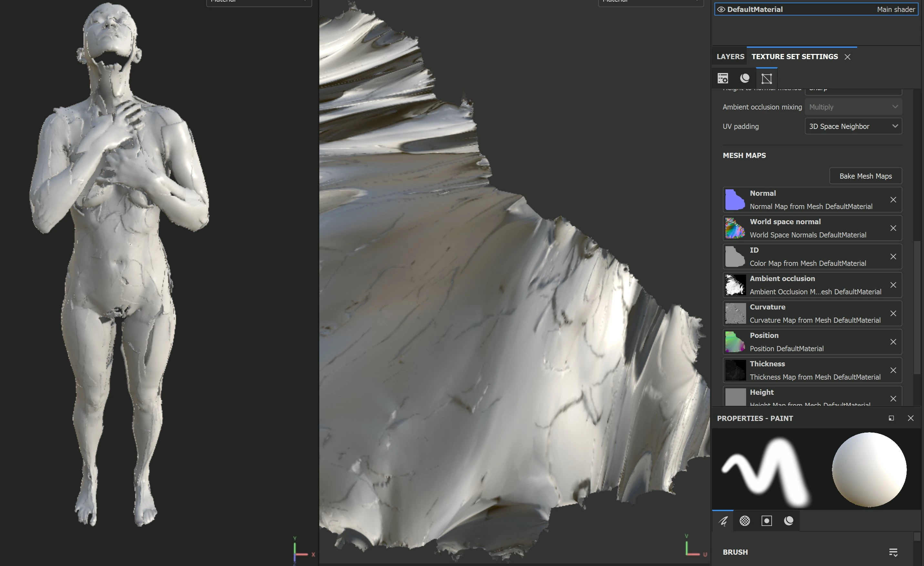
Task: Undock the Properties - Paint panel
Action: 891,418
